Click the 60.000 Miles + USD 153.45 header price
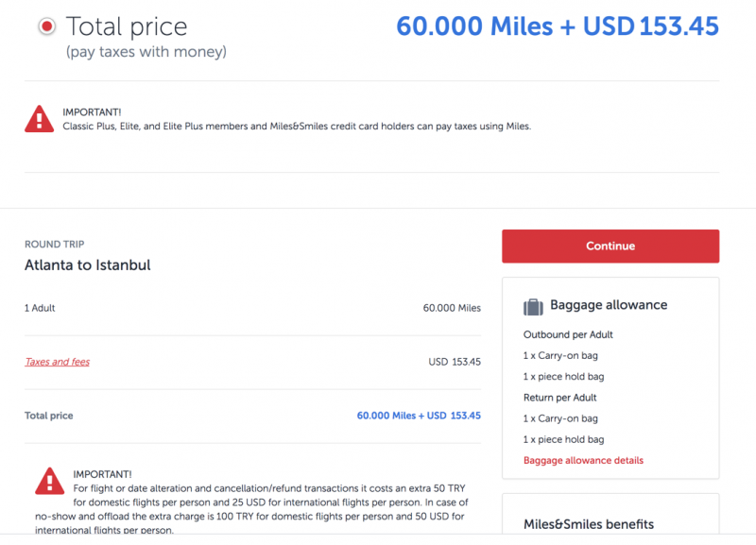The image size is (756, 545). [x=558, y=26]
